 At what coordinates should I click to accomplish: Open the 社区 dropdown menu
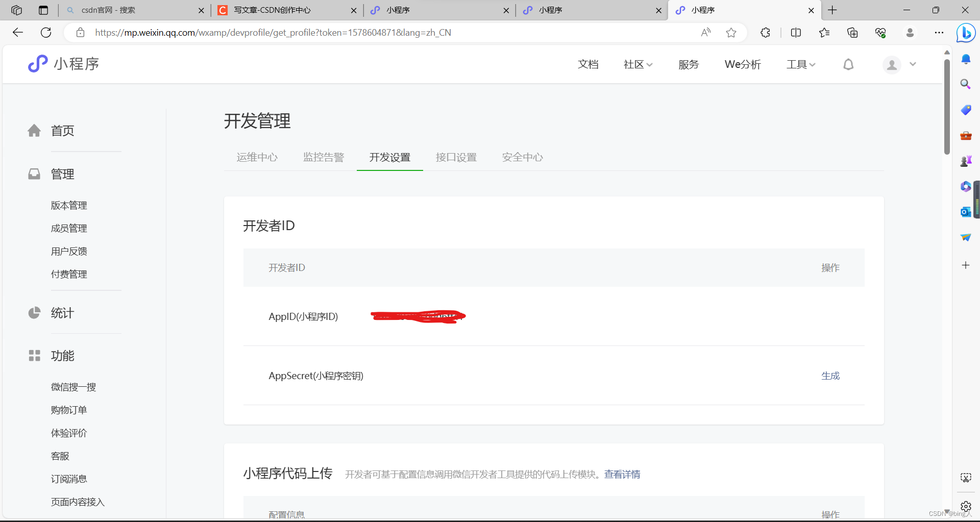coord(638,64)
